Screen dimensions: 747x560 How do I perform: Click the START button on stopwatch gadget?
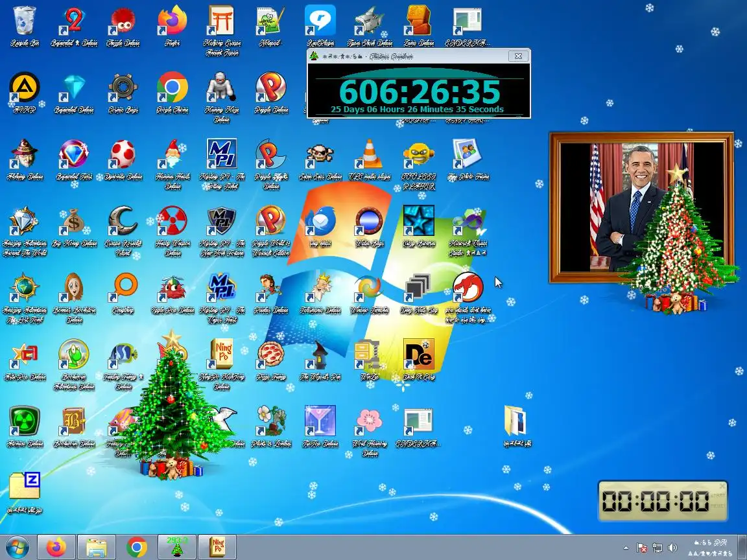point(717,496)
